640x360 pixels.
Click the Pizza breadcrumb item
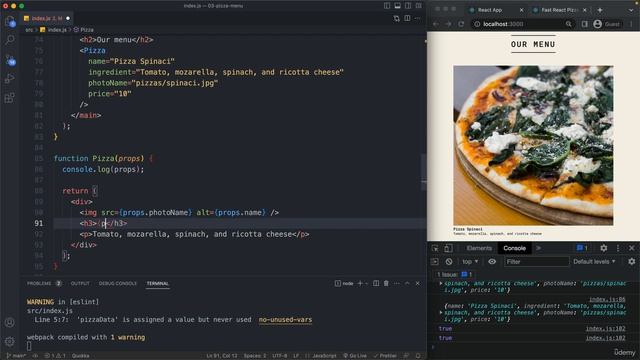coord(84,30)
